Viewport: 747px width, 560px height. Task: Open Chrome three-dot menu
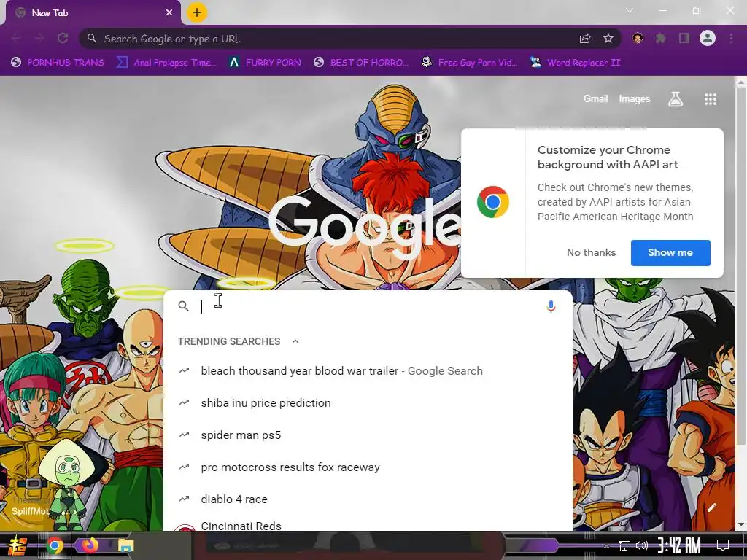[731, 38]
